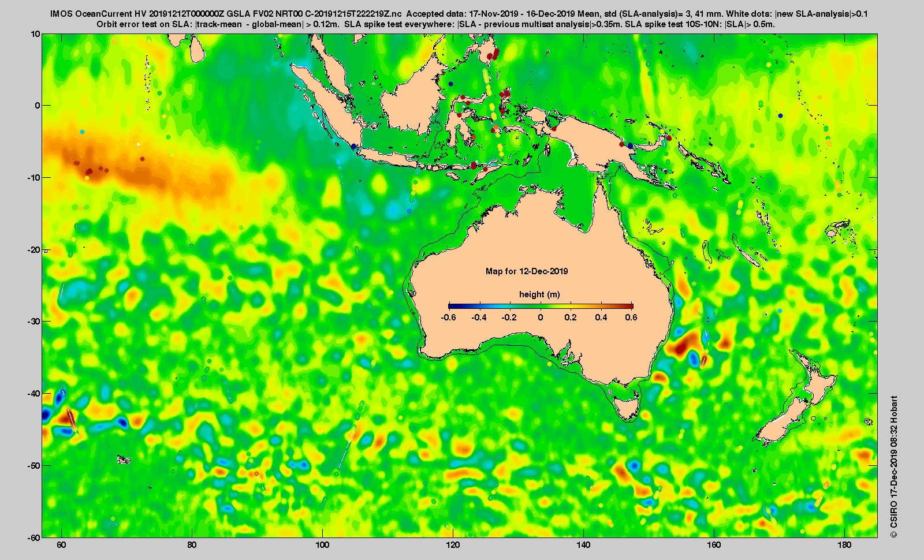
Task: Click the 'height (m)' colorbar title
Action: (x=539, y=294)
